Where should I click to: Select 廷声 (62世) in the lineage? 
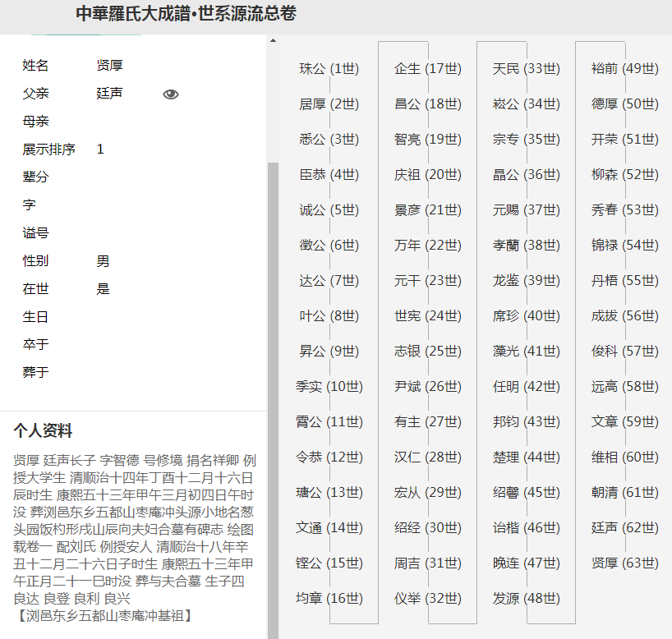pyautogui.click(x=625, y=527)
